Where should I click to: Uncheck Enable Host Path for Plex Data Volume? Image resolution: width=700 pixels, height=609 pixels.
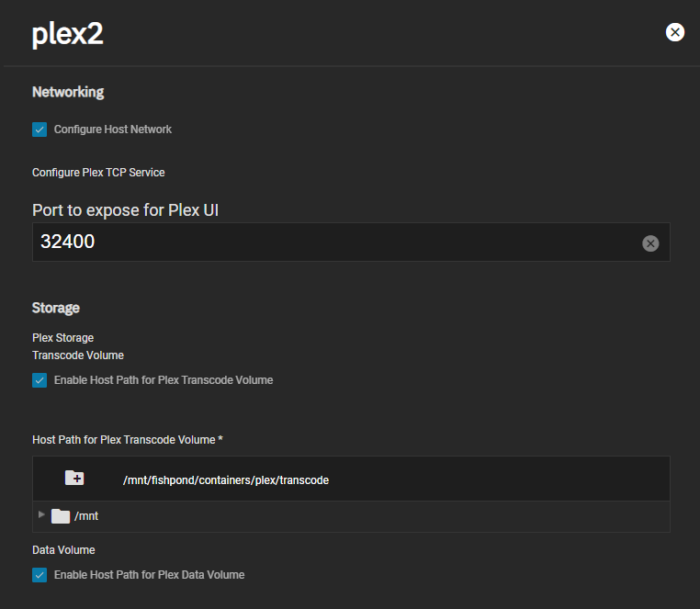coord(40,575)
